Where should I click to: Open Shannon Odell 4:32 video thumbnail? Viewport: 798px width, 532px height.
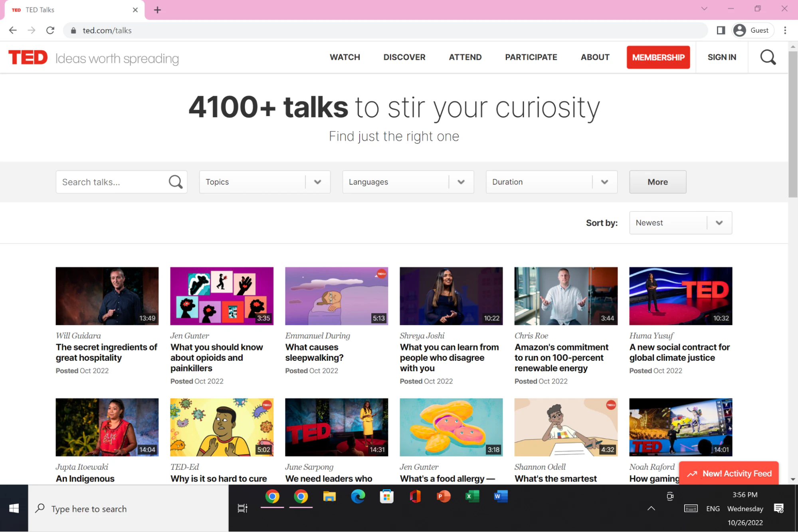(566, 427)
